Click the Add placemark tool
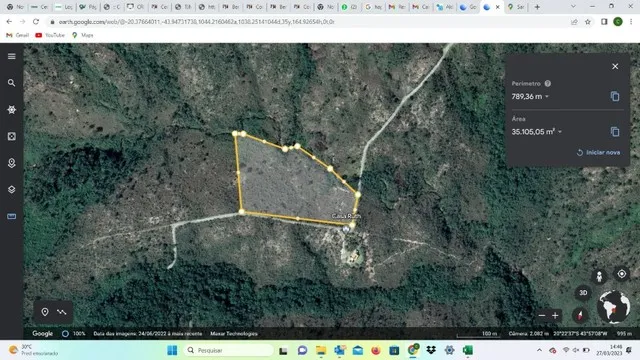 pos(45,312)
